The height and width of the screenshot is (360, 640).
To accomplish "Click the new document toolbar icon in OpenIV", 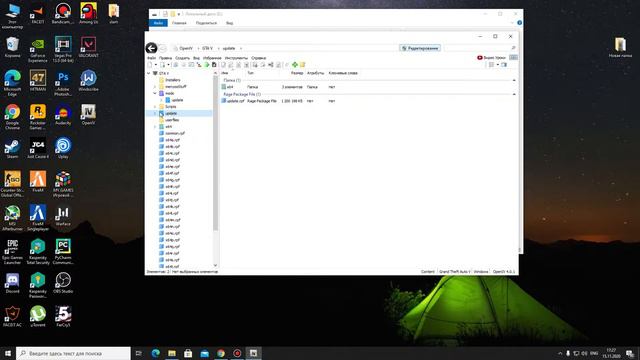I will point(150,65).
